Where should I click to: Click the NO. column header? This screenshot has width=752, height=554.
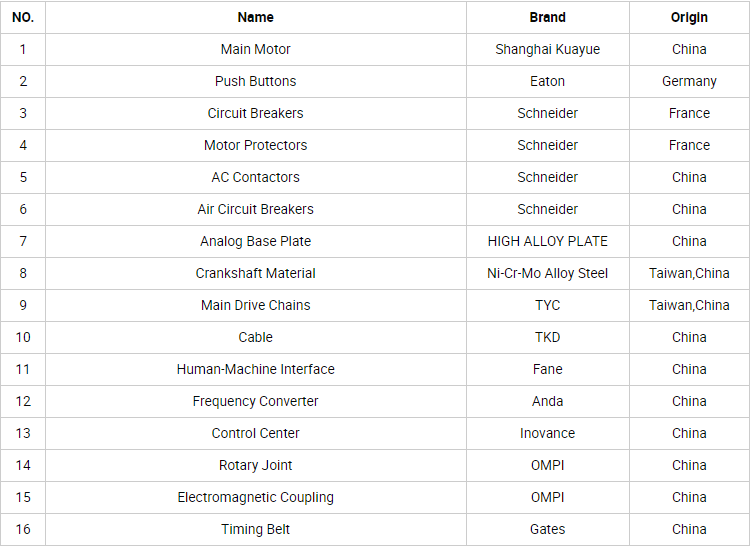click(x=23, y=17)
